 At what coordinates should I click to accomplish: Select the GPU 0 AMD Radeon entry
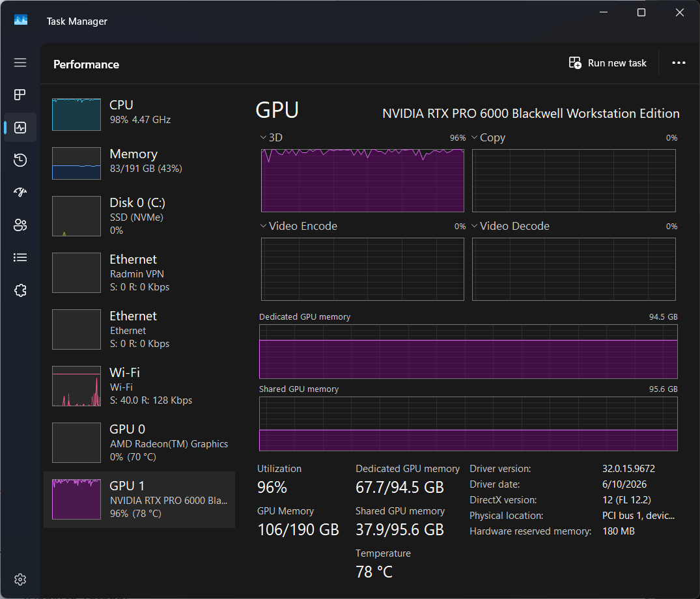point(139,443)
